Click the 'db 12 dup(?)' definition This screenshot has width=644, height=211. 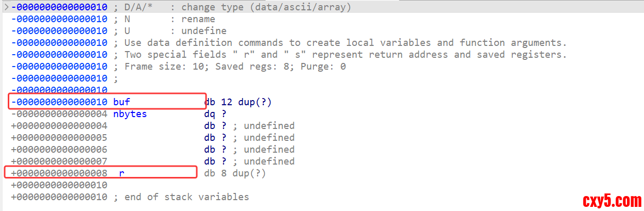click(x=238, y=102)
